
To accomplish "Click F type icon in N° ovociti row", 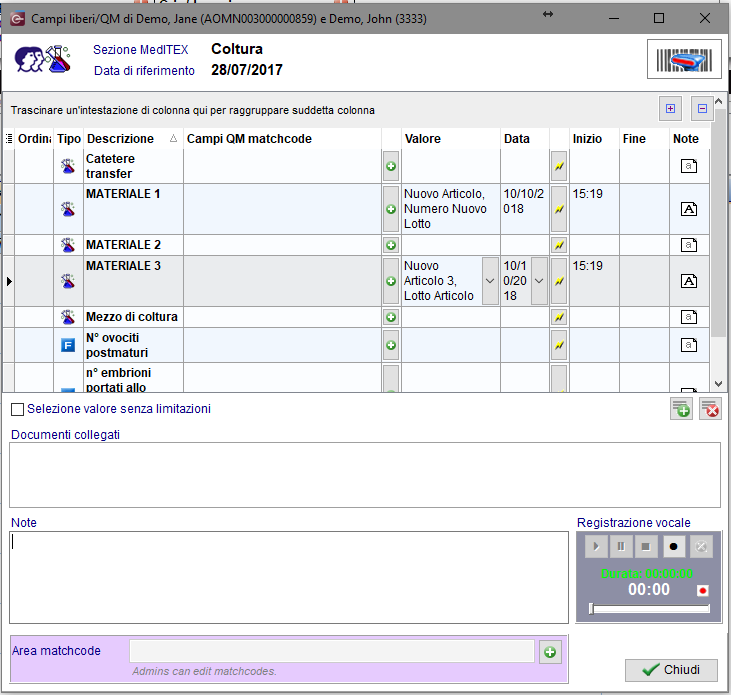I will pyautogui.click(x=68, y=345).
